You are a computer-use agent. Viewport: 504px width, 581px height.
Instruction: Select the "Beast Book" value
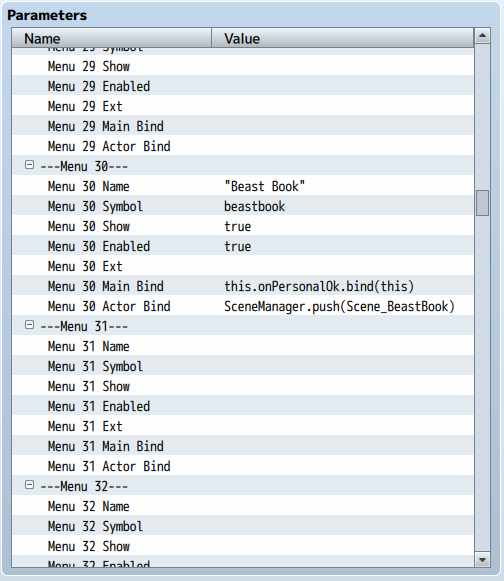265,186
